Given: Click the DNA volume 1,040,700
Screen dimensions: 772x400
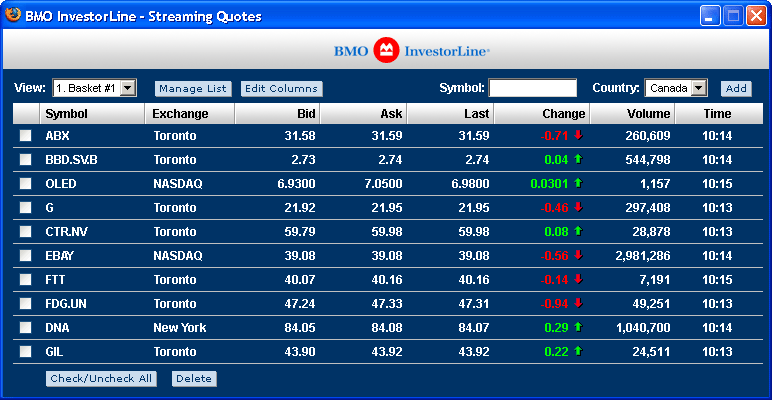Looking at the screenshot, I should [x=643, y=328].
